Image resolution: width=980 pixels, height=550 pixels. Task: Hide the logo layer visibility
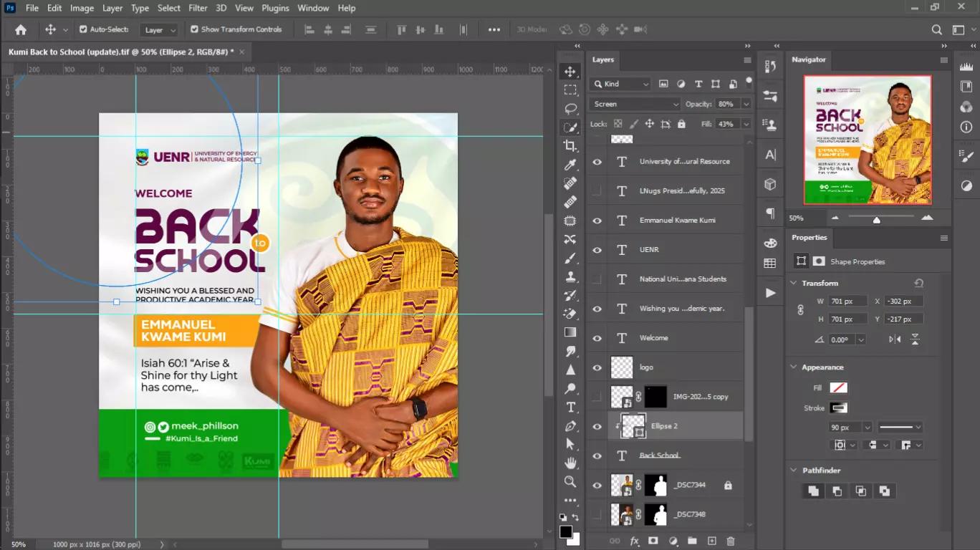coord(597,367)
